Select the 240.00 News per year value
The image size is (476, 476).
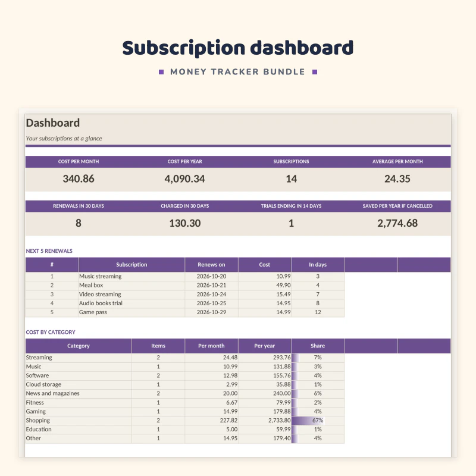pyautogui.click(x=264, y=393)
